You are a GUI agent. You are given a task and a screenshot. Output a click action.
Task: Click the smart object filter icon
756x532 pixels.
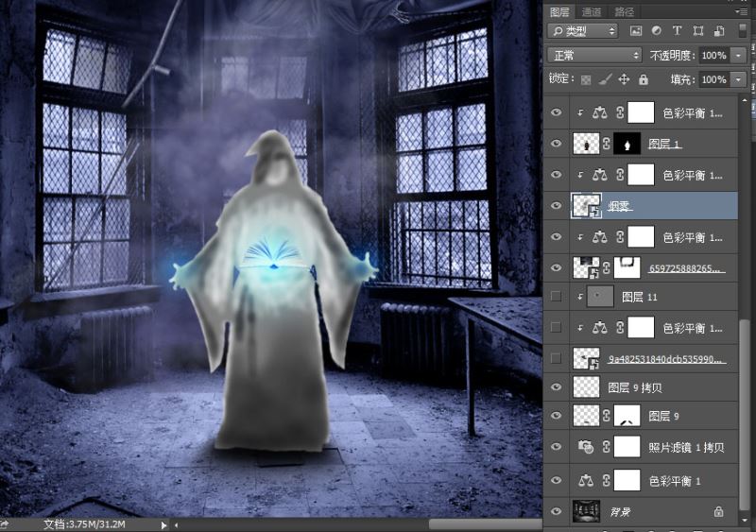[x=718, y=31]
